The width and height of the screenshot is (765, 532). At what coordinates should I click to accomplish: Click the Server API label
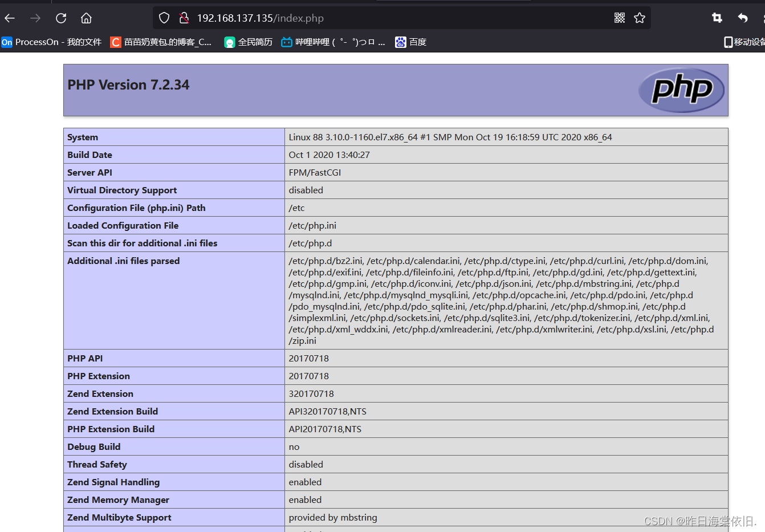coord(89,173)
